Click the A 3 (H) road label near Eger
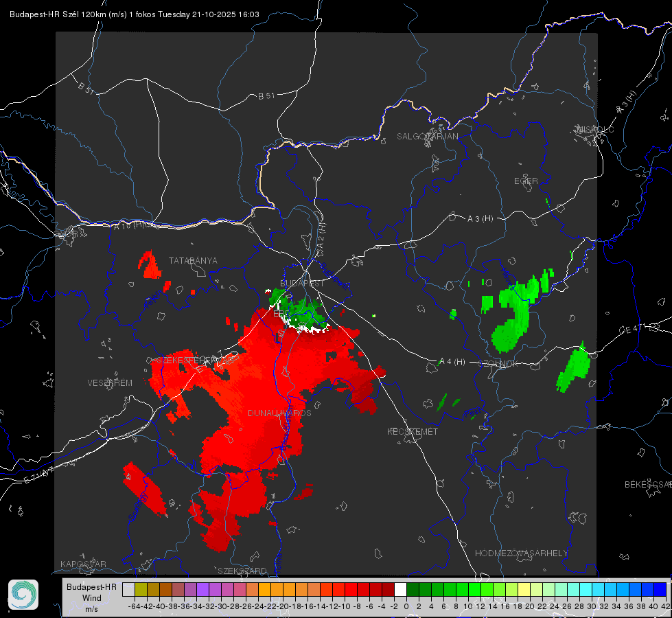 click(480, 218)
